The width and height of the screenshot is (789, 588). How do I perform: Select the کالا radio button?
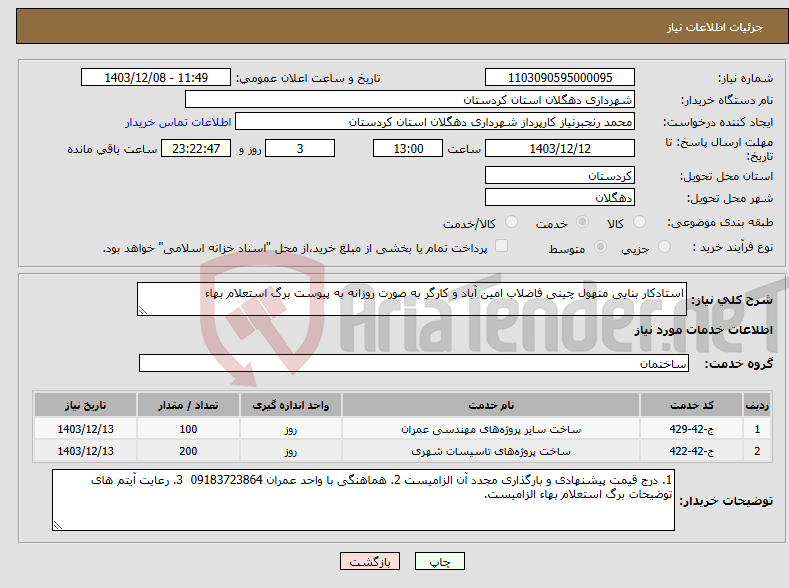click(x=639, y=222)
